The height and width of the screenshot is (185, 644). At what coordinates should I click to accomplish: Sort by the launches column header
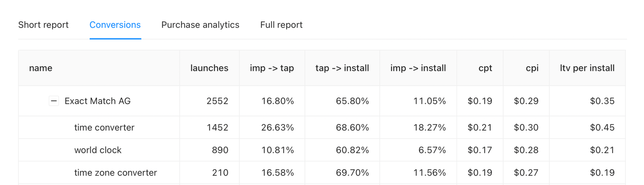tap(209, 68)
